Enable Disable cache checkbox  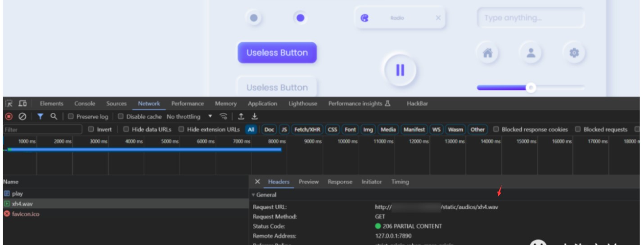click(x=121, y=116)
